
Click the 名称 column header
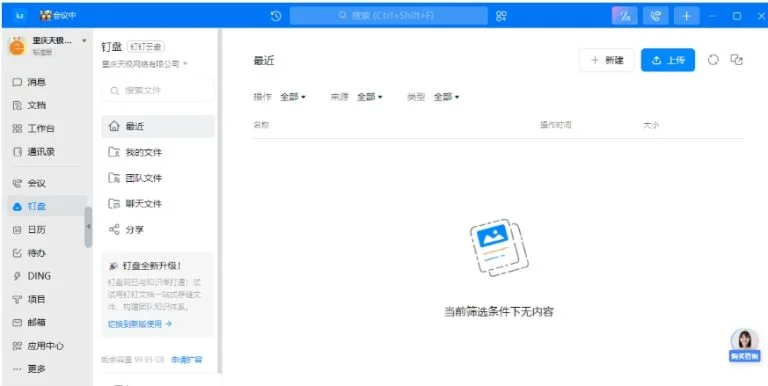tap(261, 125)
